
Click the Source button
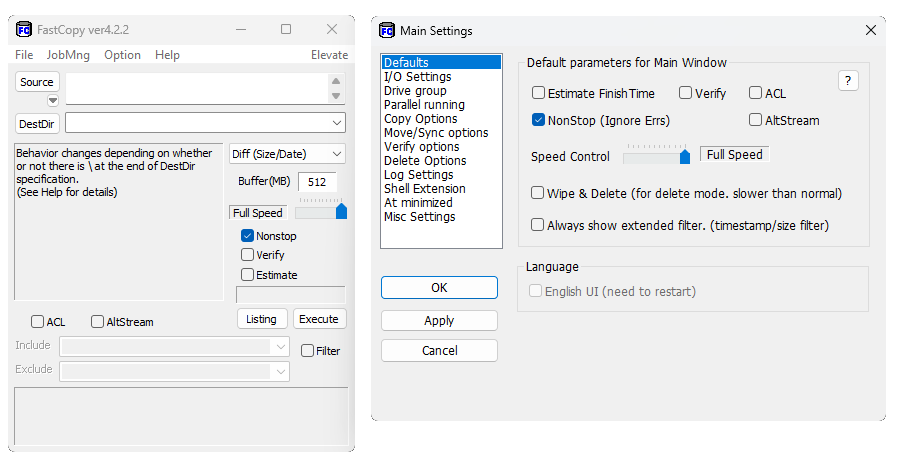[x=37, y=82]
